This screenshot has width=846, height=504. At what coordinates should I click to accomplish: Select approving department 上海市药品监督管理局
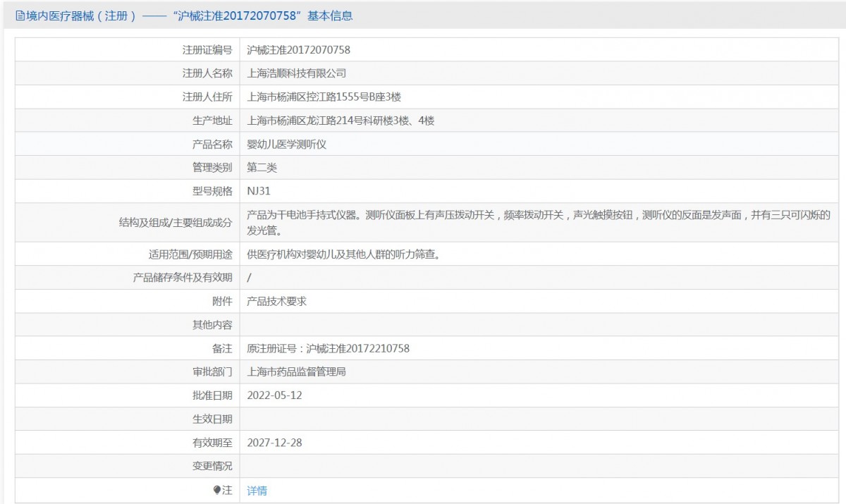(x=296, y=372)
